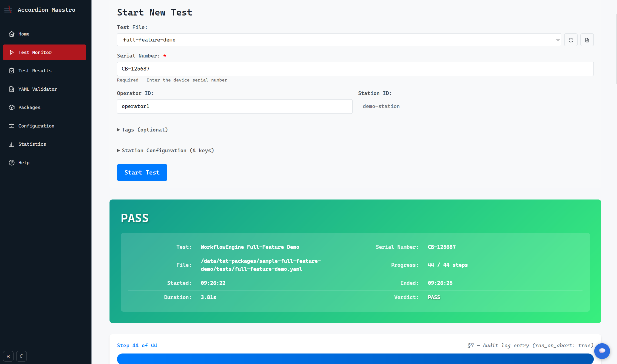Go to Home menu item
The height and width of the screenshot is (364, 617).
(44, 34)
